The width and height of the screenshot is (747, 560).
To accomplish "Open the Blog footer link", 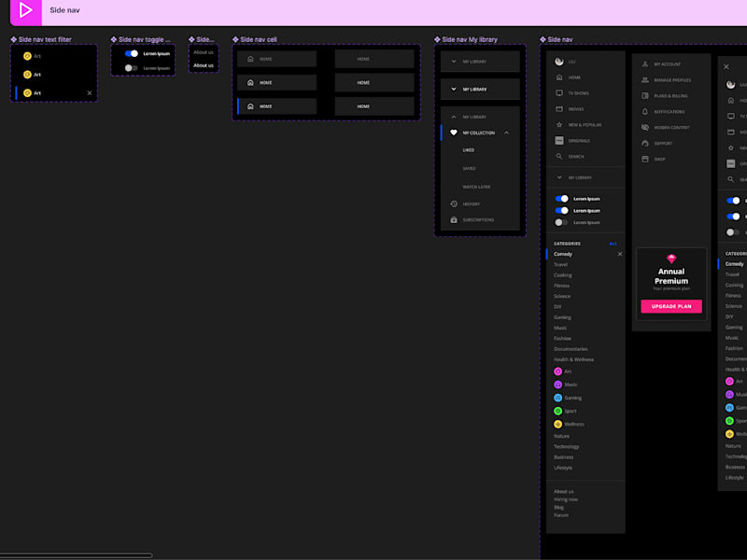I will click(558, 507).
